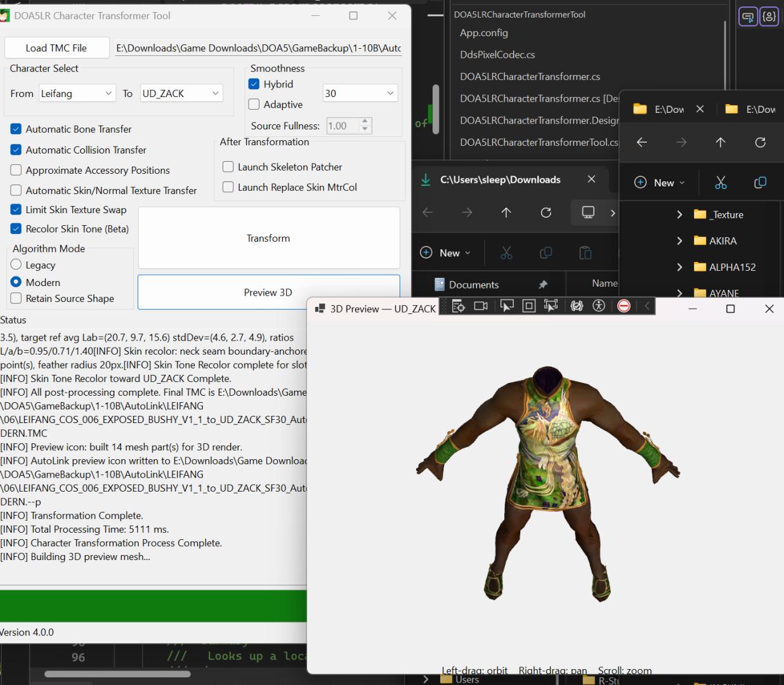Activate Select Element cursor icon in debug toolbar
The width and height of the screenshot is (784, 685).
(x=507, y=306)
